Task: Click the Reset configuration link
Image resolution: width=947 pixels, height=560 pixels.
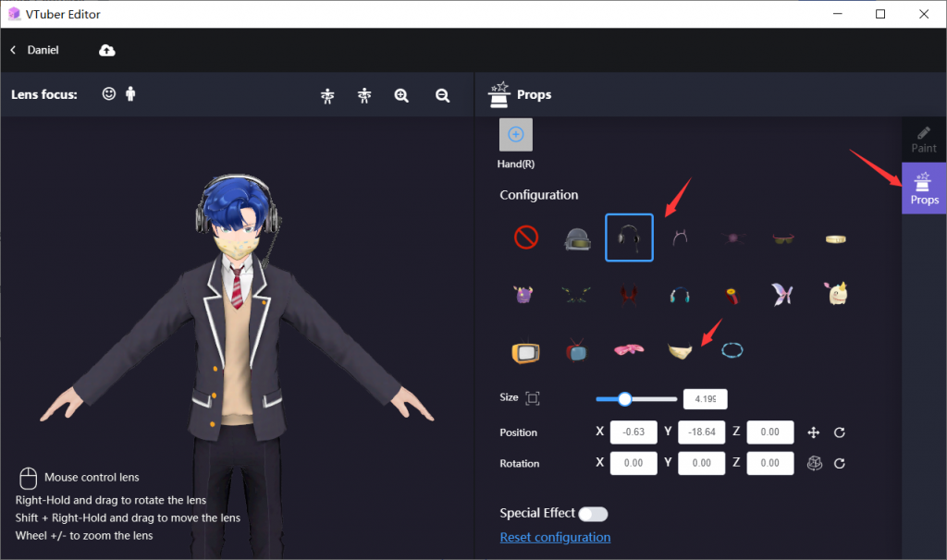Action: click(555, 537)
